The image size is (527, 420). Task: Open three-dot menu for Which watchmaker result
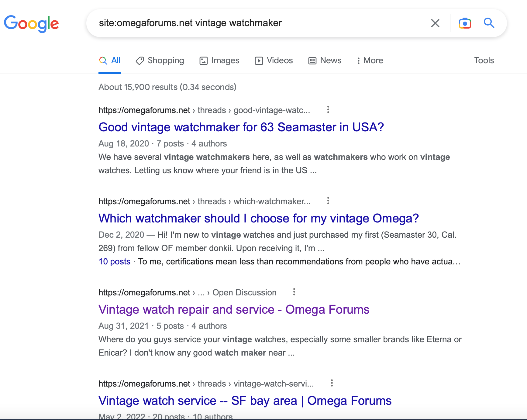tap(328, 201)
